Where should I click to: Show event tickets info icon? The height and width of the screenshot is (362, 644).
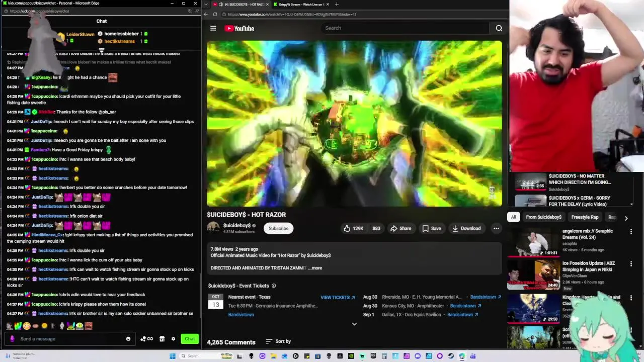(x=274, y=286)
